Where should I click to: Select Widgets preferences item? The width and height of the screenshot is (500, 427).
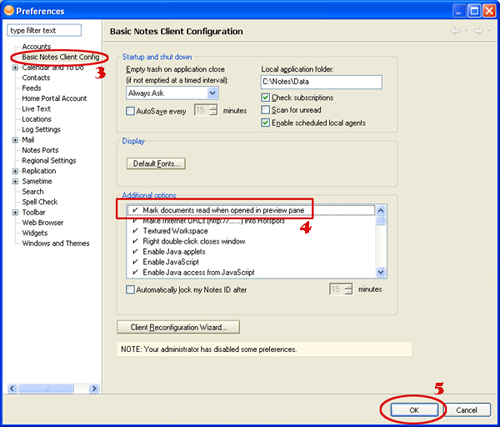coord(35,233)
